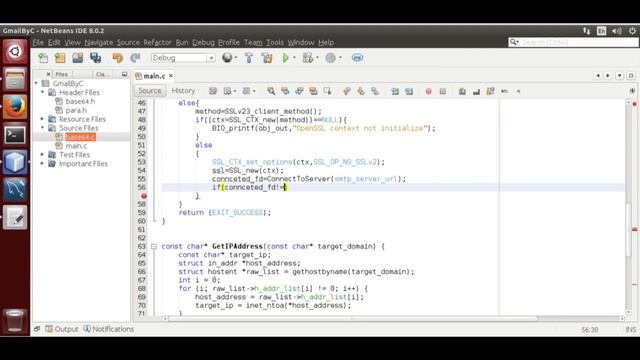
Task: Close the main.c tab
Action: click(171, 76)
